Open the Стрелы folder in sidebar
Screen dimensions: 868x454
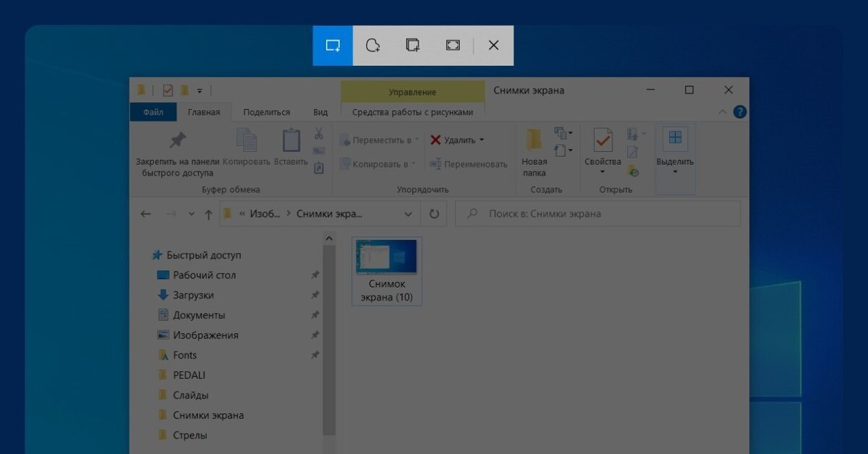click(x=183, y=435)
